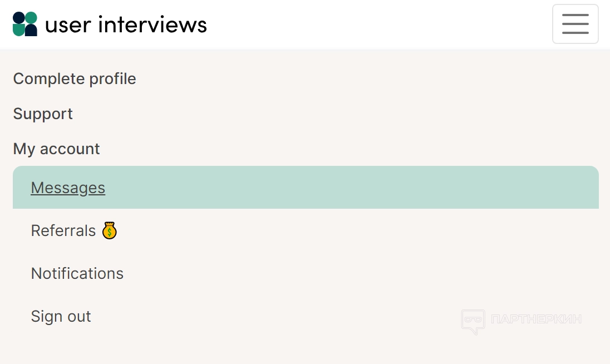
Task: Click the underlined Messages text
Action: (68, 188)
